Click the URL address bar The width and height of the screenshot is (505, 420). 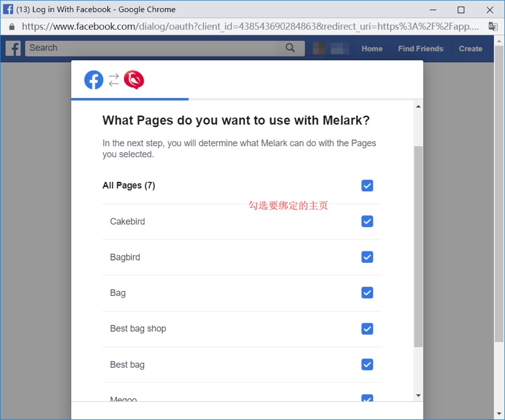(x=250, y=26)
